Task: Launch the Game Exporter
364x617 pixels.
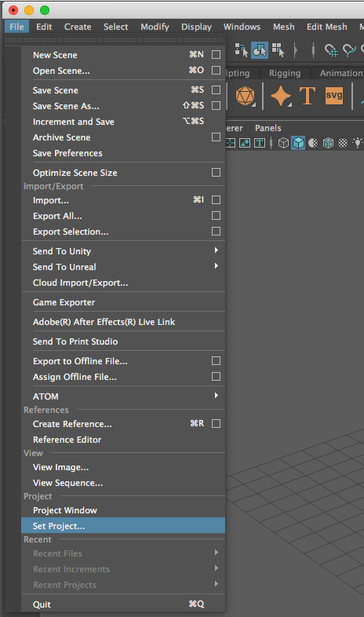Action: (x=123, y=302)
